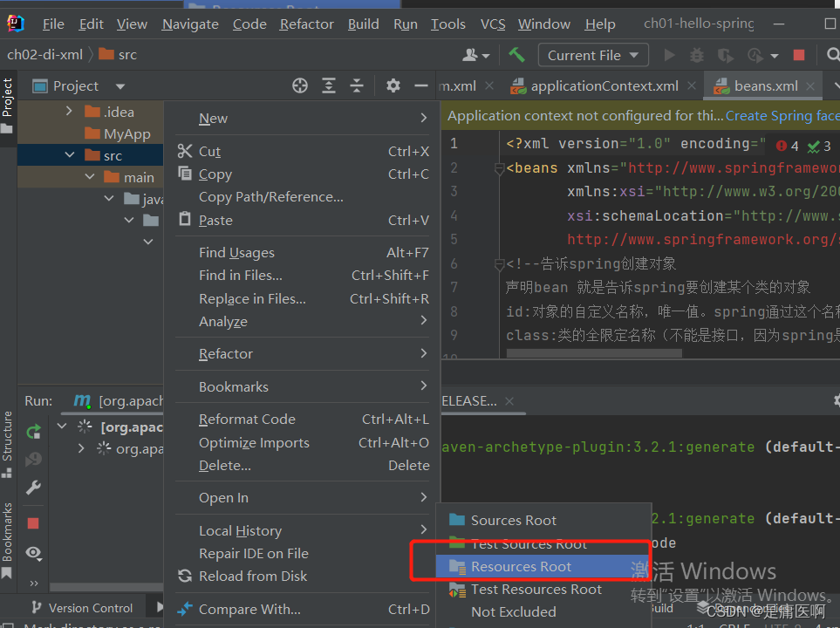Choose Find in Files menu entry
The image size is (840, 628).
pyautogui.click(x=302, y=276)
